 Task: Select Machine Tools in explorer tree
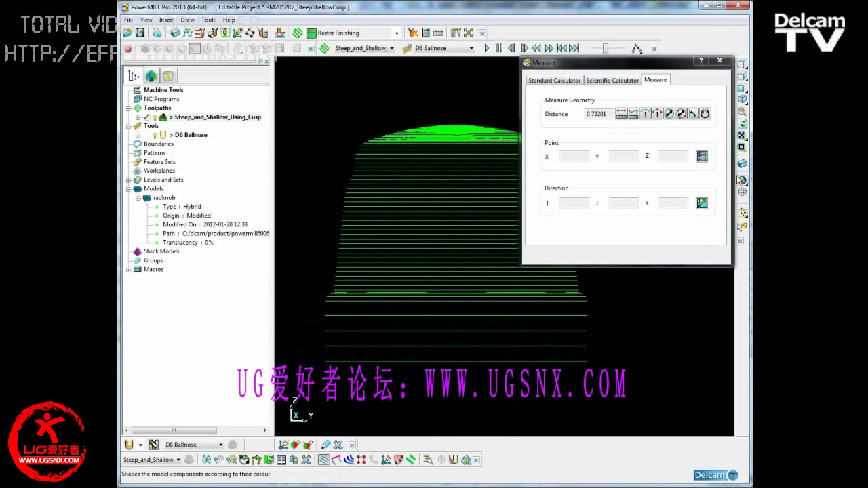(163, 90)
